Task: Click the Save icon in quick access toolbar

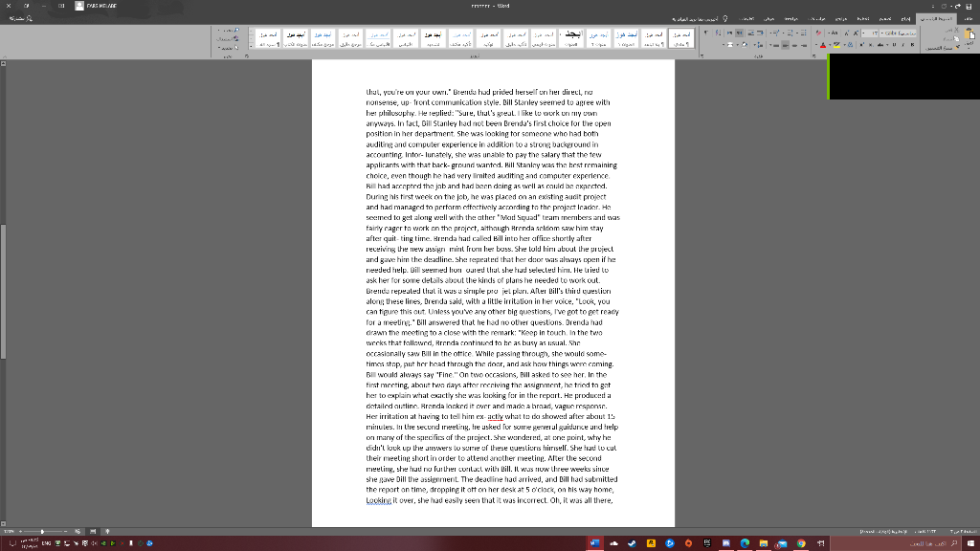Action: point(969,7)
